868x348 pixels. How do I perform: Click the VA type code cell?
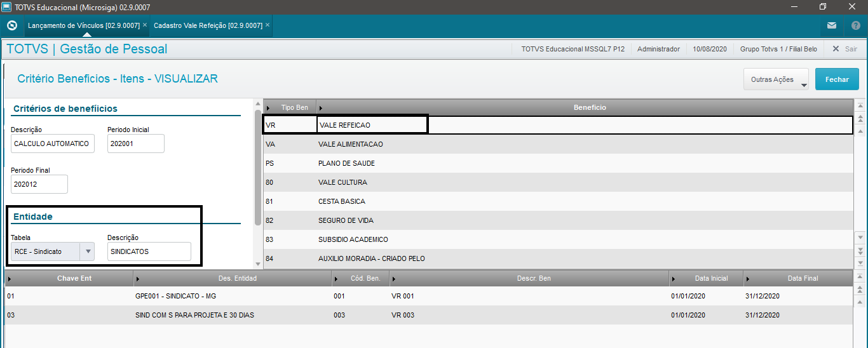290,144
